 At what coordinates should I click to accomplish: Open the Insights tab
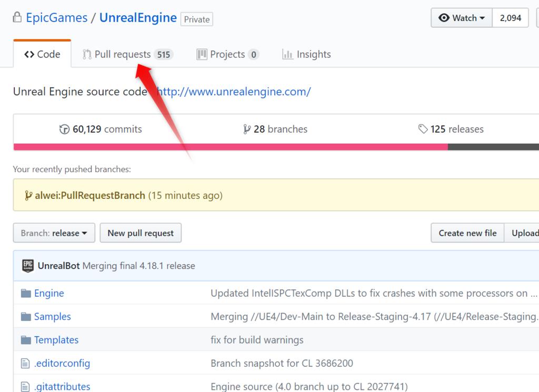click(306, 54)
